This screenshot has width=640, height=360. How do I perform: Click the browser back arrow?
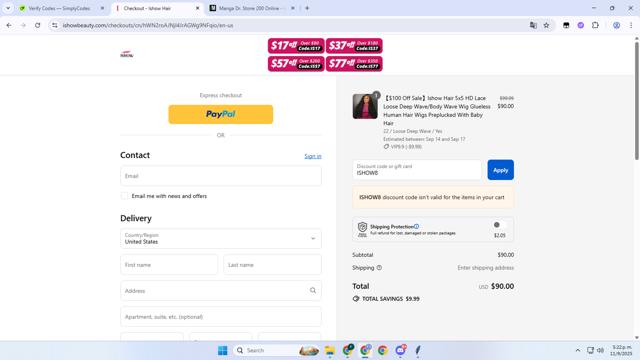pyautogui.click(x=9, y=25)
